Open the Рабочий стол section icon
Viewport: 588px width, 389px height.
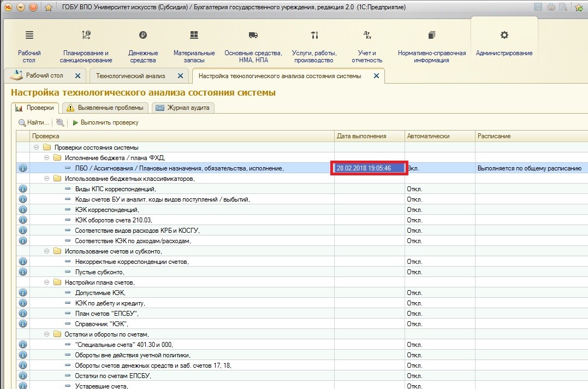tap(29, 36)
